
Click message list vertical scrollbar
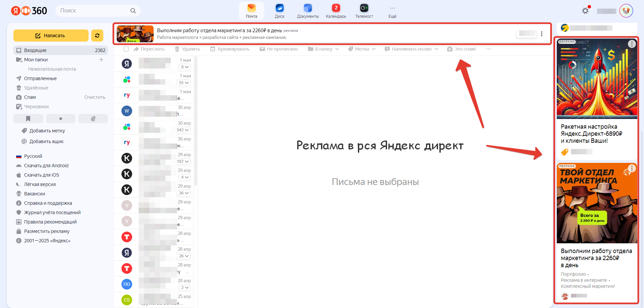196,121
